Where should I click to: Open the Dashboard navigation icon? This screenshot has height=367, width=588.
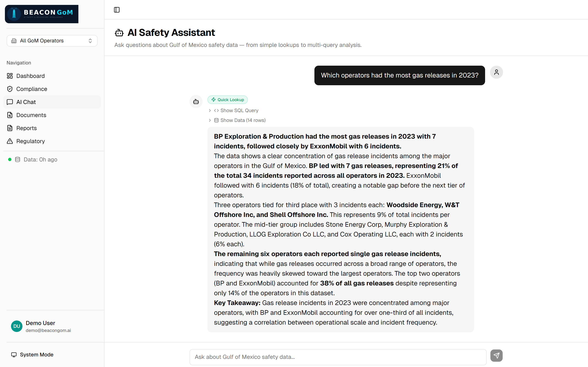[x=10, y=76]
